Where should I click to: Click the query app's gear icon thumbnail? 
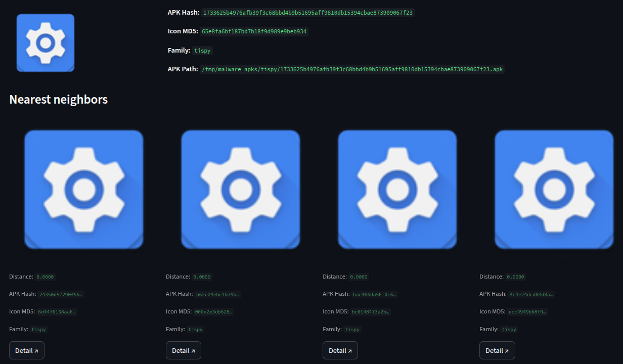tap(46, 43)
